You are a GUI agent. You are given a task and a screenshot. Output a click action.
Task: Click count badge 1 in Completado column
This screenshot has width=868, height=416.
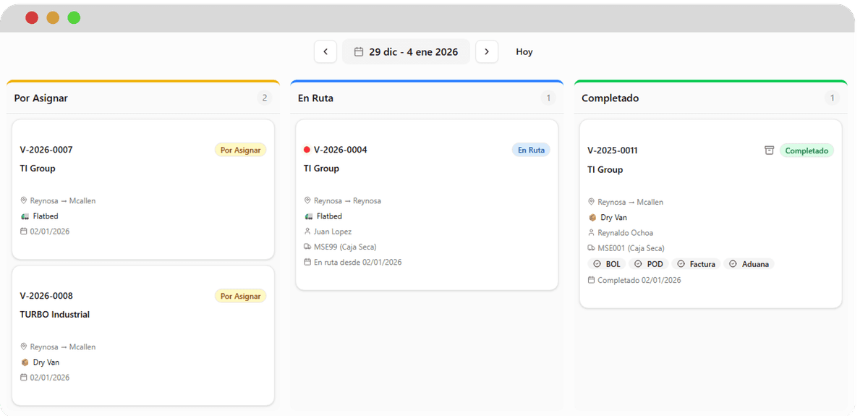(832, 98)
